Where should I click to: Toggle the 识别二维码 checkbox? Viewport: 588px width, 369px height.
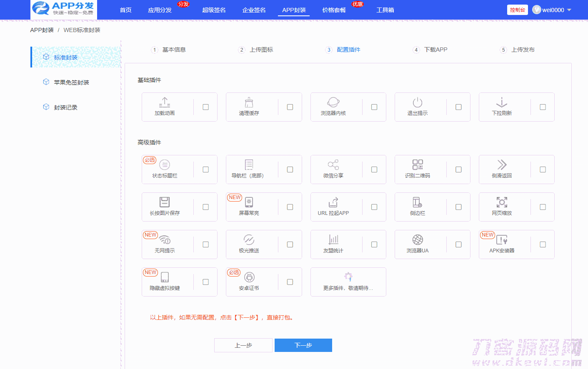click(458, 170)
